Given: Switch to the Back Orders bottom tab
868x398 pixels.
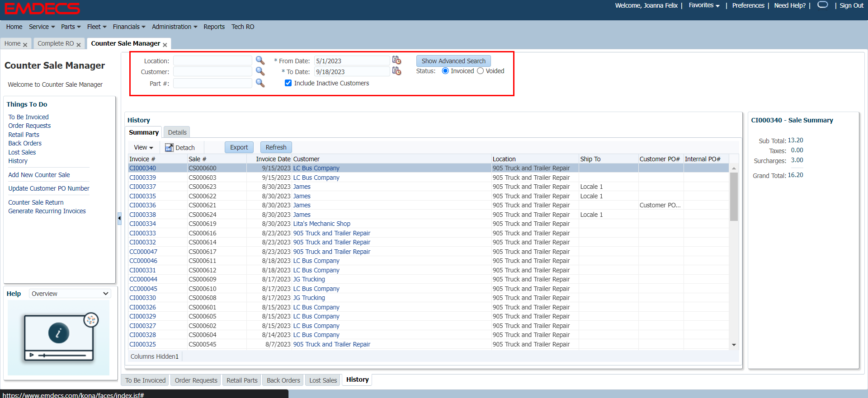Looking at the screenshot, I should click(x=283, y=380).
